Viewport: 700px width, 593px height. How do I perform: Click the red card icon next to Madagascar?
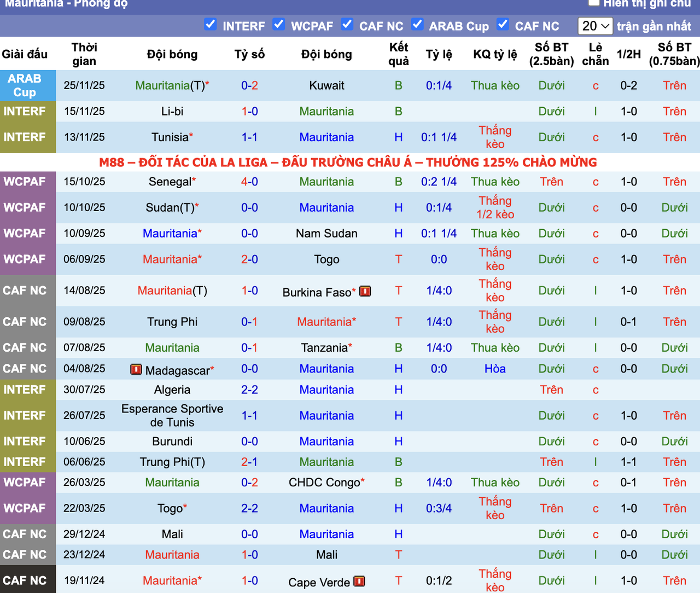(136, 369)
